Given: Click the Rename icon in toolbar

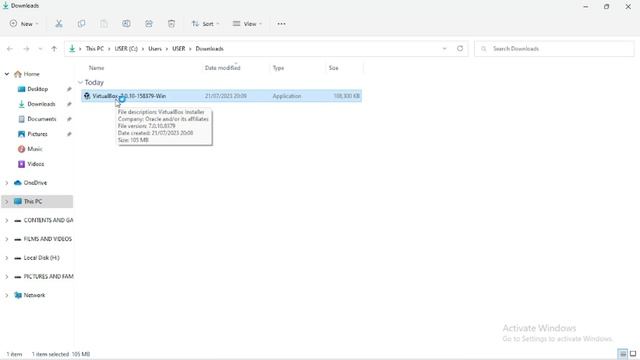Looking at the screenshot, I should tap(126, 24).
